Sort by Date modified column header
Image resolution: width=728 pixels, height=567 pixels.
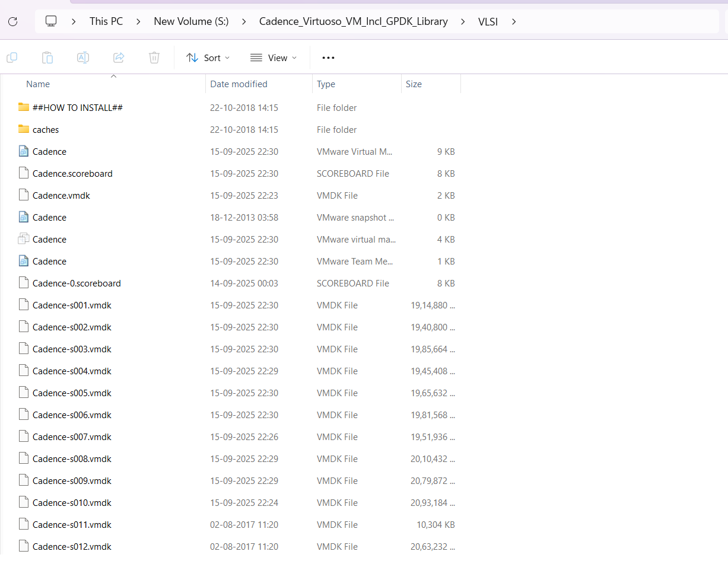click(239, 84)
